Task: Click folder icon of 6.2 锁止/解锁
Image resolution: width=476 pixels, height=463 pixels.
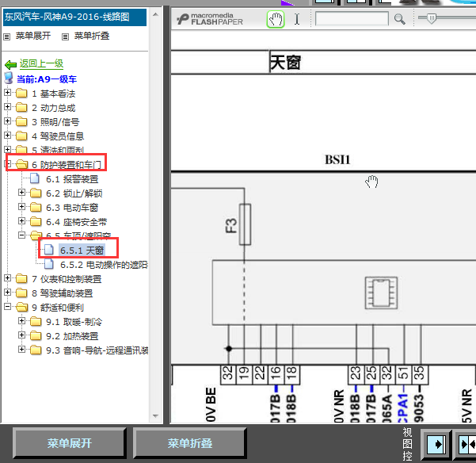Action: [36, 193]
